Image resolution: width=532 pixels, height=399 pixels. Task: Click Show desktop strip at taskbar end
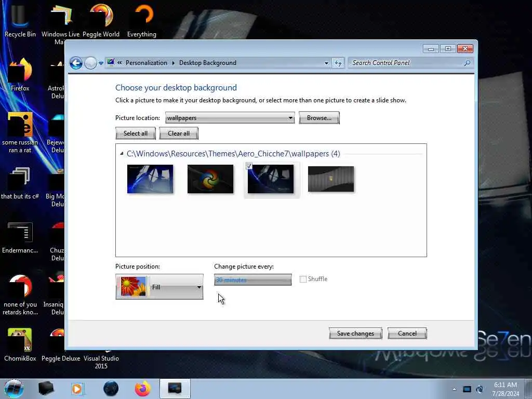pos(528,389)
